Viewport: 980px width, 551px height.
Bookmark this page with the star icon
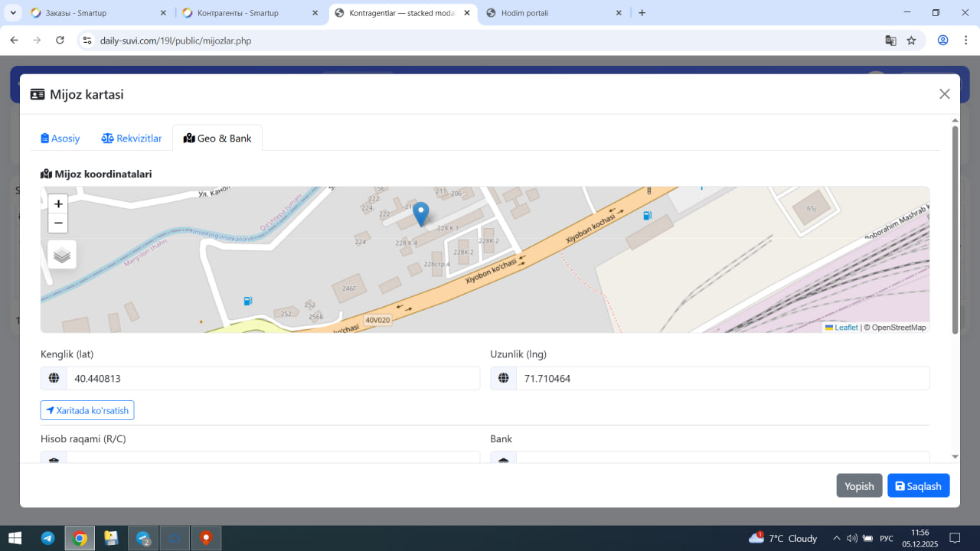(911, 41)
